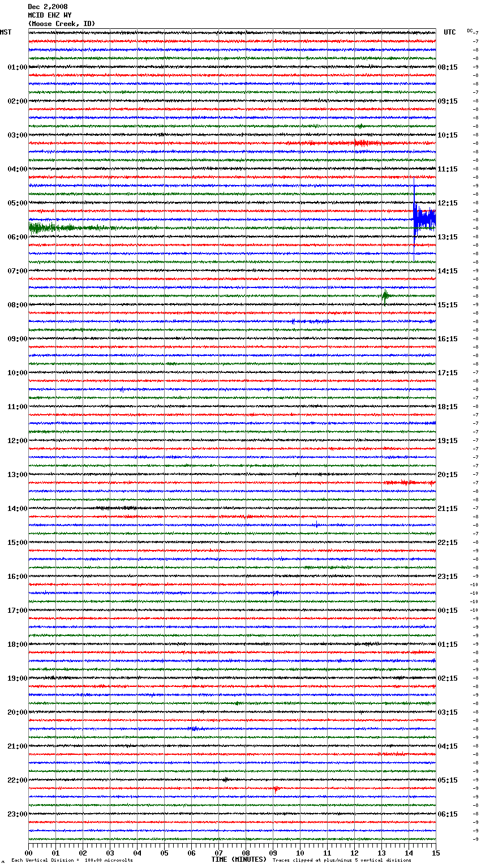The width and height of the screenshot is (481, 868).
Task: Click the green spike near minute 13 above 08:00
Action: pyautogui.click(x=385, y=296)
